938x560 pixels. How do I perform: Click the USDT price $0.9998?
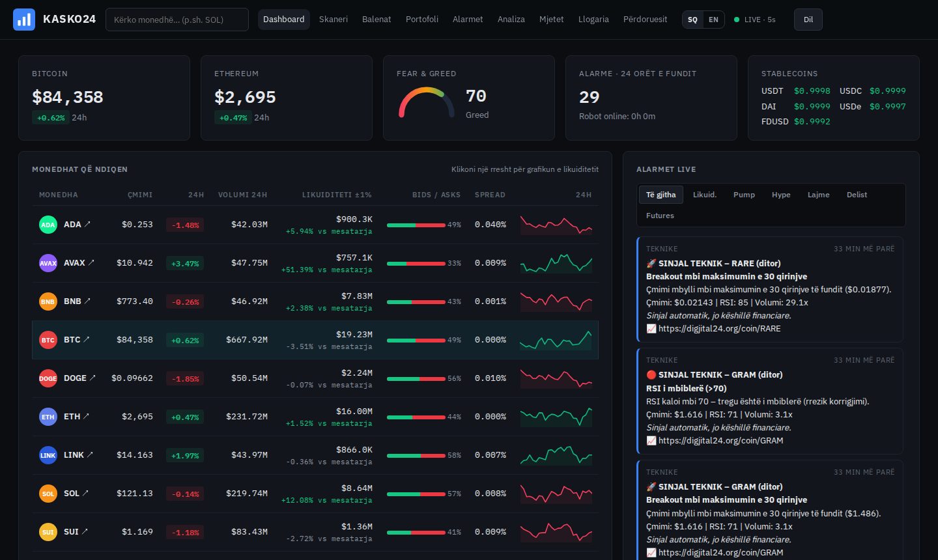point(812,91)
